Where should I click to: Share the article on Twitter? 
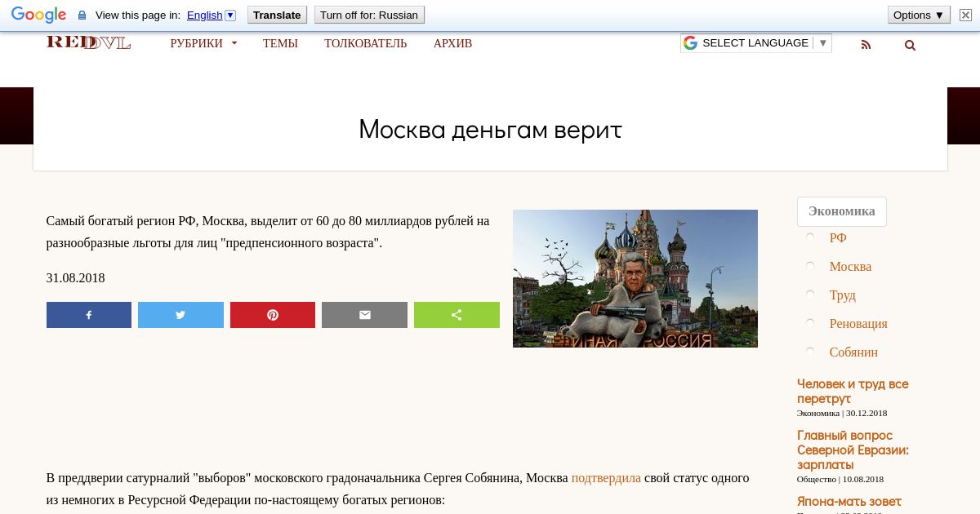point(180,315)
